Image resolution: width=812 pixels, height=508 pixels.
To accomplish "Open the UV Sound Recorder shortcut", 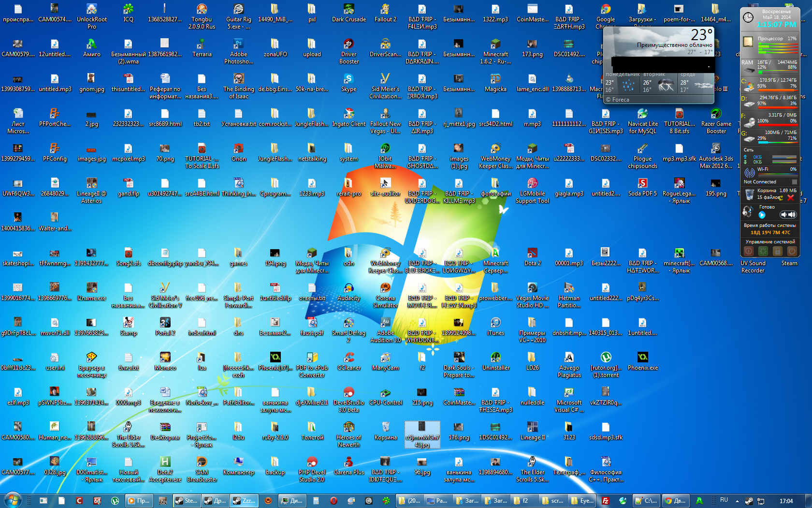I will coord(753,267).
